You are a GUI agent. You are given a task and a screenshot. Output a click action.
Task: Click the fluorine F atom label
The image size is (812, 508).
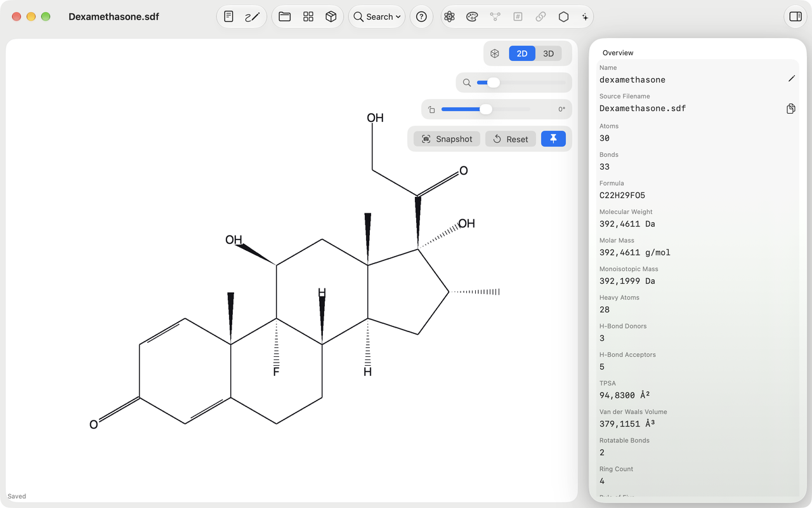(276, 372)
